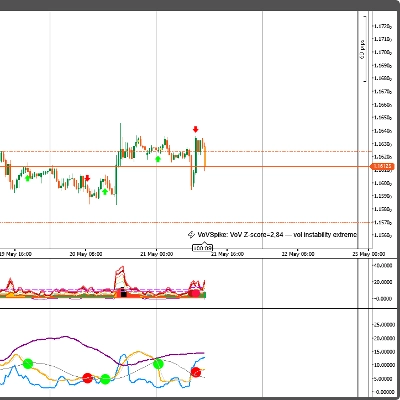This screenshot has width=400, height=400.
Task: Click the lightning icon beside the VoVSpike alert
Action: point(191,235)
